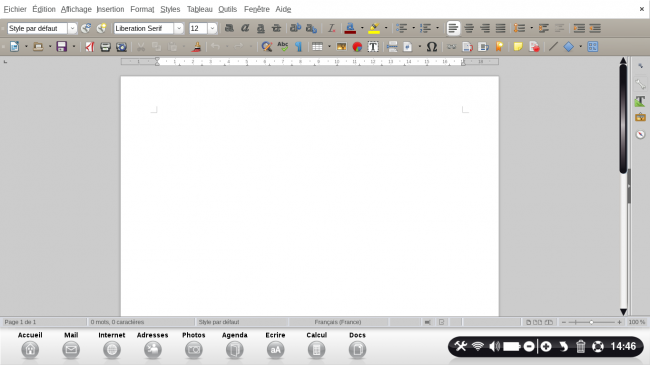Open the Insertion menu
The width and height of the screenshot is (650, 365).
coord(110,9)
